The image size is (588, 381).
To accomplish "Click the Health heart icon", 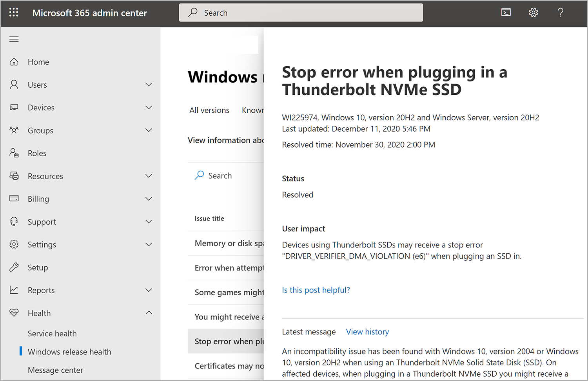I will 14,312.
